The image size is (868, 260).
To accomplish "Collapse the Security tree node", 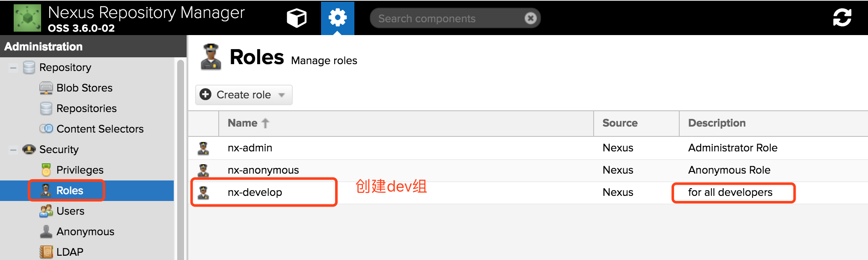I will (13, 150).
